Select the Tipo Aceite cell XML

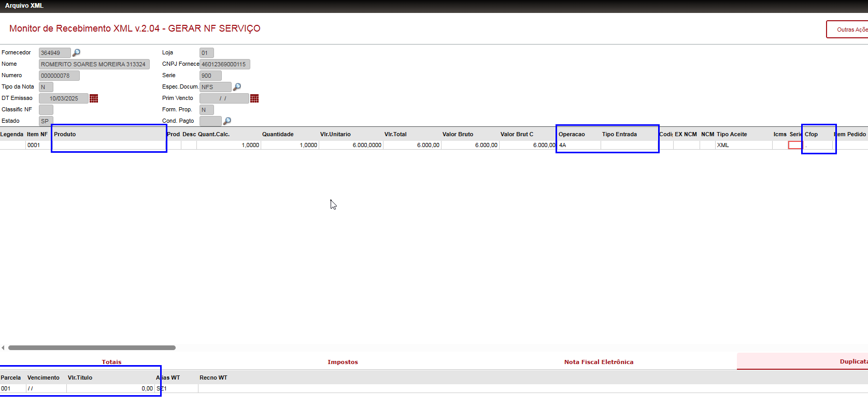pyautogui.click(x=744, y=145)
